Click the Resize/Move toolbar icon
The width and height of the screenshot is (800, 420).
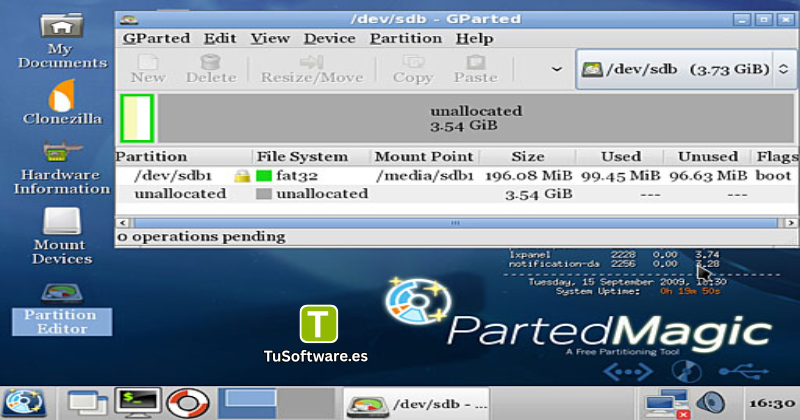click(x=312, y=69)
